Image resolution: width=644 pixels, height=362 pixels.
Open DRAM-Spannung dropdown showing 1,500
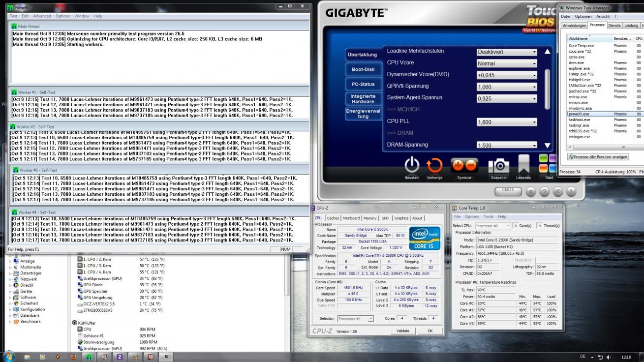click(x=507, y=145)
